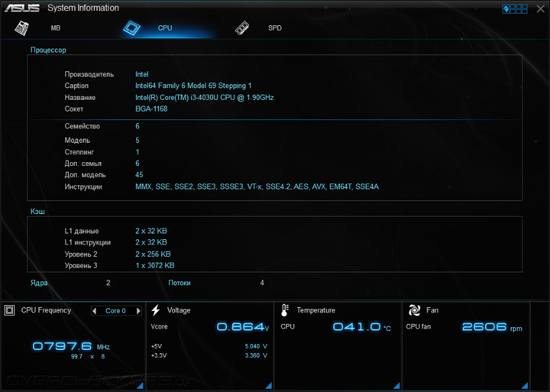Click the Кэш section heading
The height and width of the screenshot is (392, 550).
tap(37, 211)
